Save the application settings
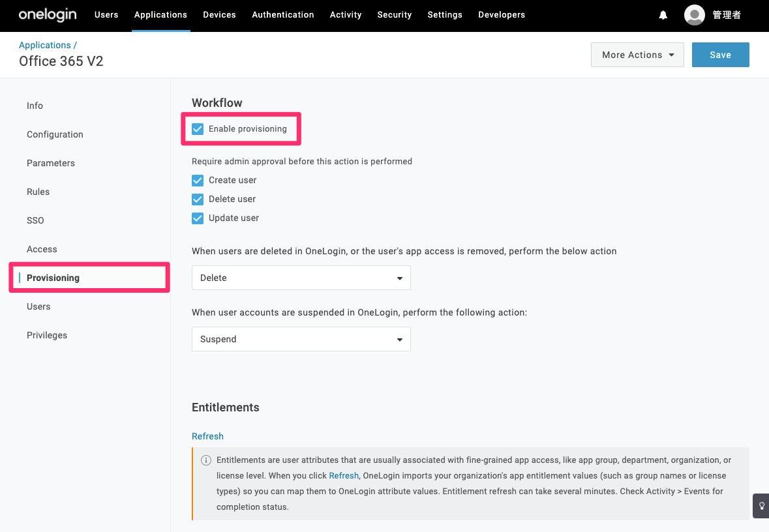 (x=721, y=55)
